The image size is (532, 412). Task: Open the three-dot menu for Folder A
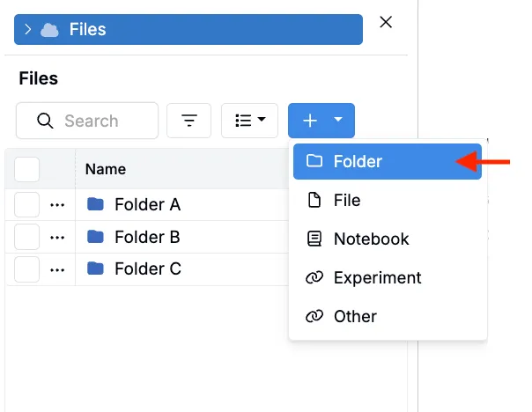pyautogui.click(x=58, y=205)
